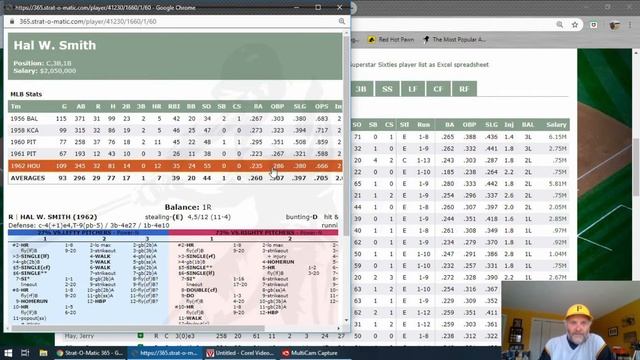Open the profile avatar in background Chrome
This screenshot has height=360, width=640.
tap(614, 25)
